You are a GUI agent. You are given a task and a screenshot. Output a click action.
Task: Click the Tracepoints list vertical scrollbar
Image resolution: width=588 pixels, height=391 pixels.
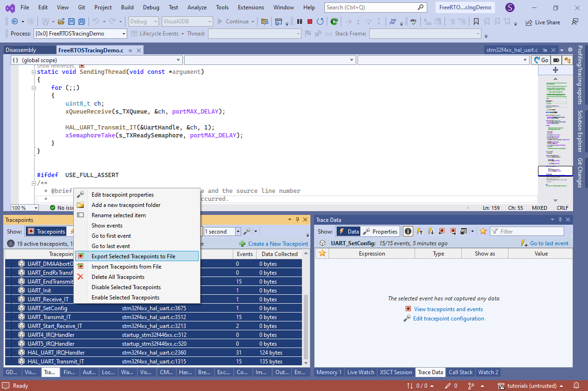coord(306,327)
